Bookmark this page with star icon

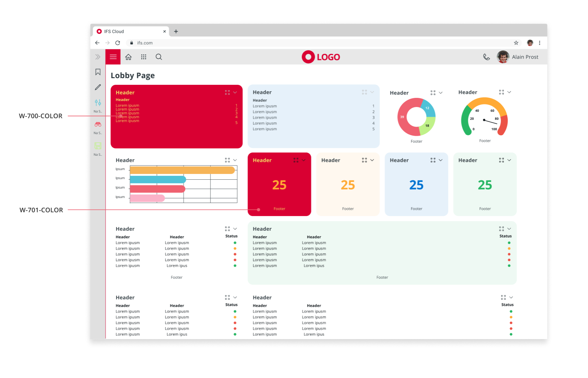coord(516,43)
